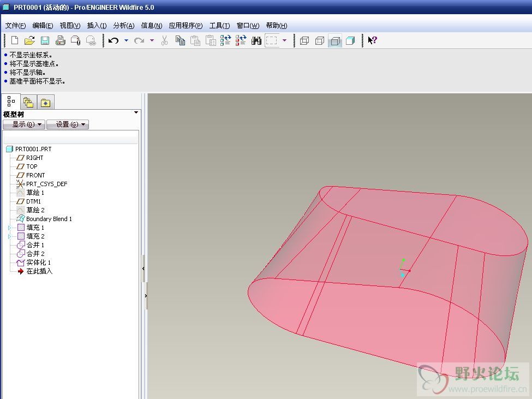
Task: Click the Paste clipboard icon
Action: (x=195, y=40)
